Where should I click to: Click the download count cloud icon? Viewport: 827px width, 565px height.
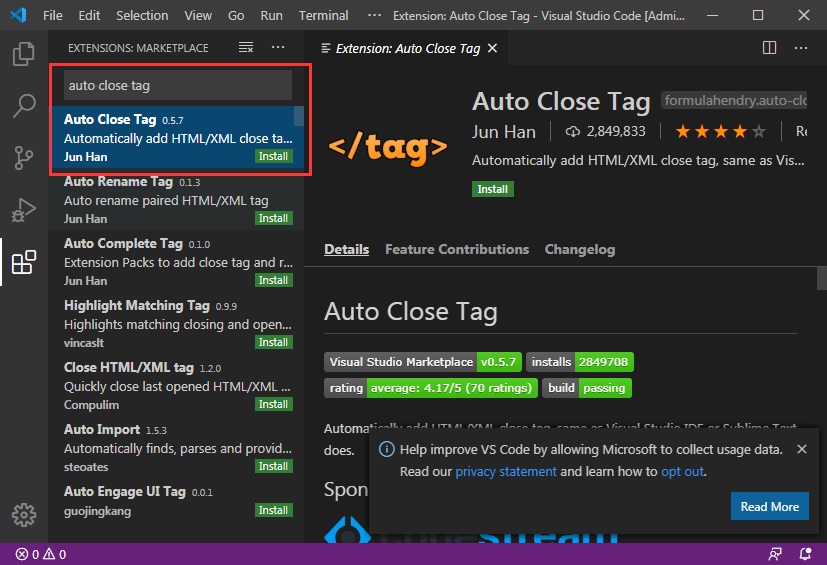click(573, 131)
